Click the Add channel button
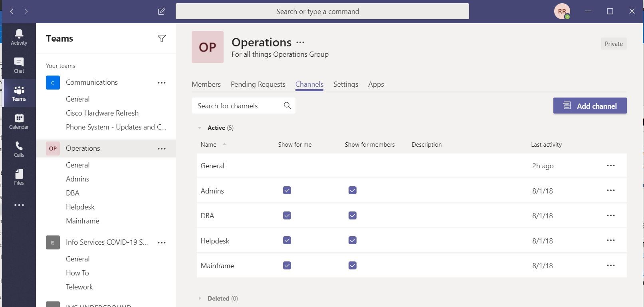Viewport: 644px width, 307px height. tap(590, 106)
